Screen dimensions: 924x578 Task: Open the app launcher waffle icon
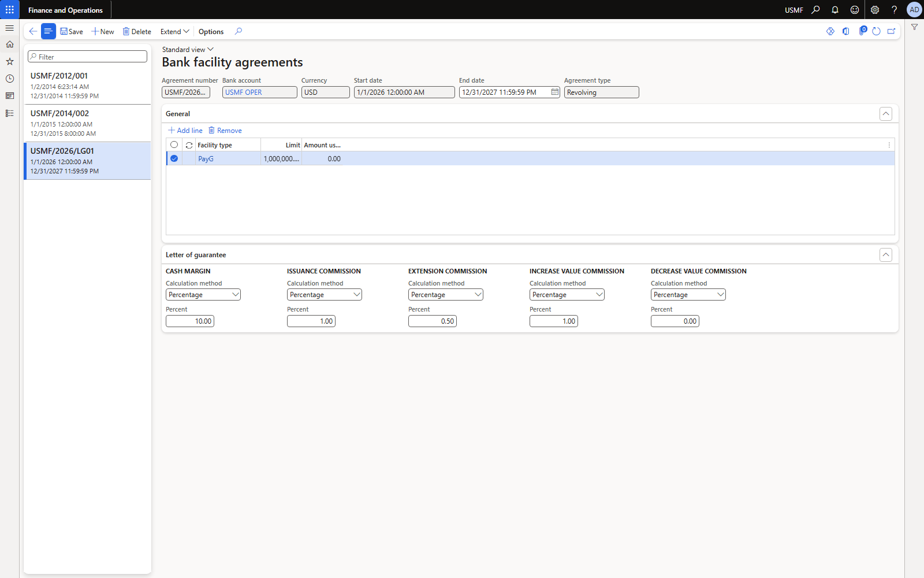(x=9, y=10)
